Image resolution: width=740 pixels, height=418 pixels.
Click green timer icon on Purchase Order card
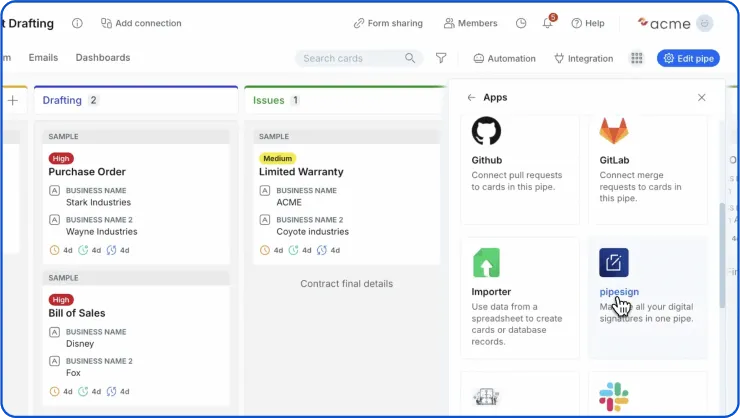coord(83,250)
